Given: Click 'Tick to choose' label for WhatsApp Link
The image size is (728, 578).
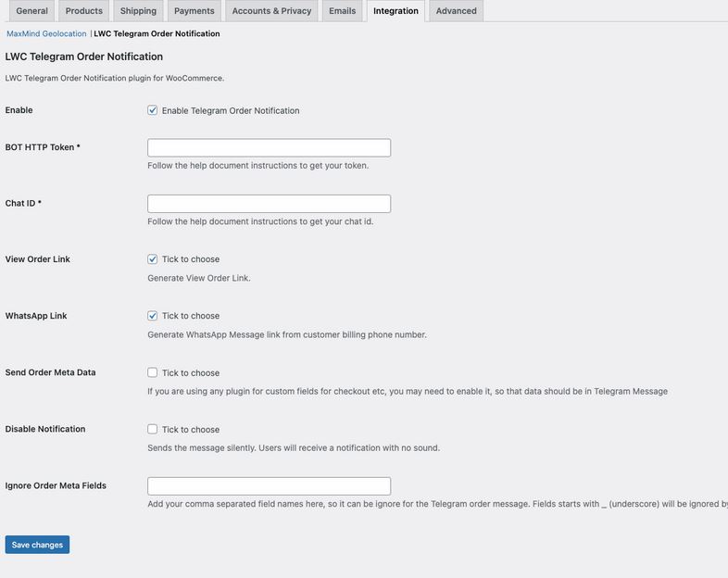Looking at the screenshot, I should click(x=191, y=316).
